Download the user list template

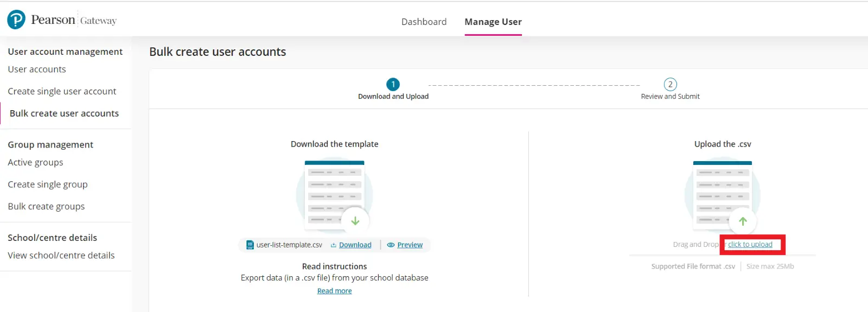pos(355,245)
